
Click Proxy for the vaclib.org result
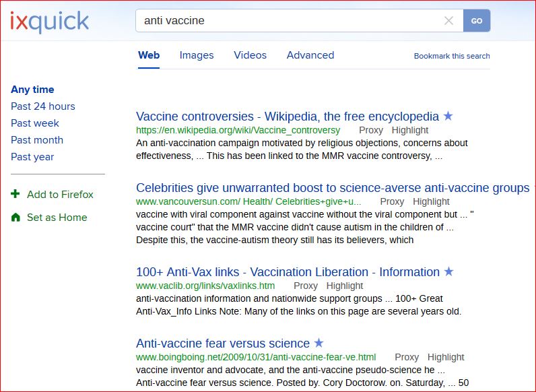click(x=306, y=286)
